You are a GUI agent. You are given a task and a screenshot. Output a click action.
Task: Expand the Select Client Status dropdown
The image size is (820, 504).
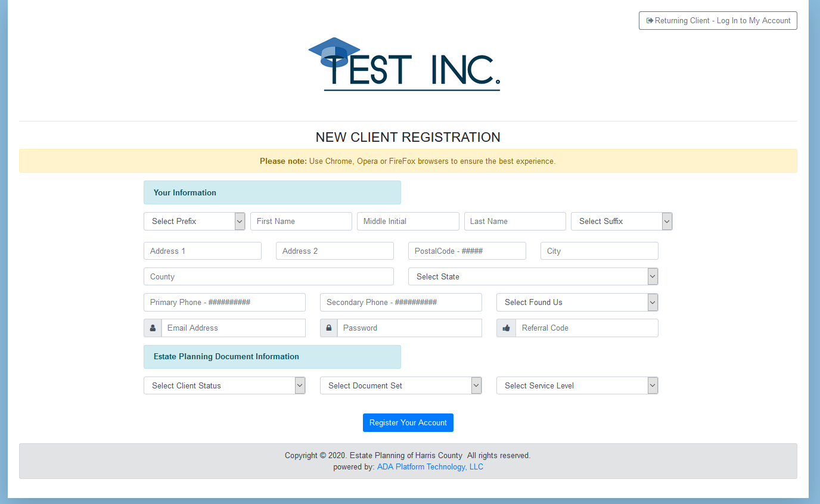coord(224,385)
